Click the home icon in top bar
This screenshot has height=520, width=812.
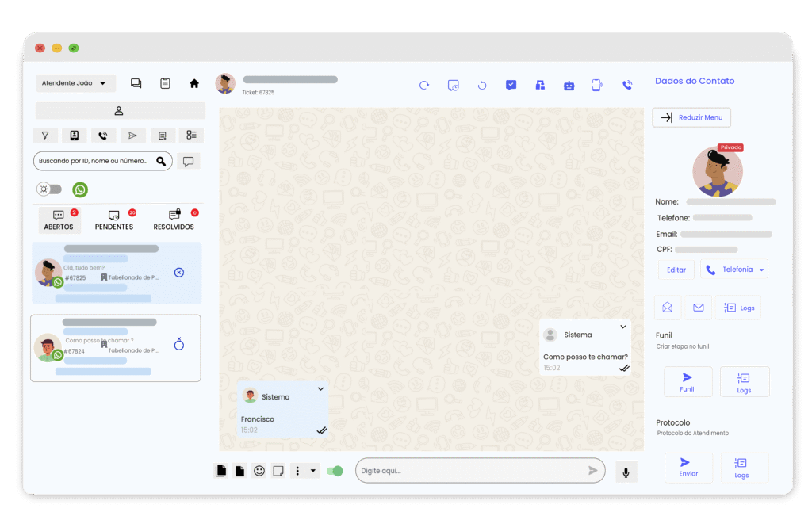194,83
